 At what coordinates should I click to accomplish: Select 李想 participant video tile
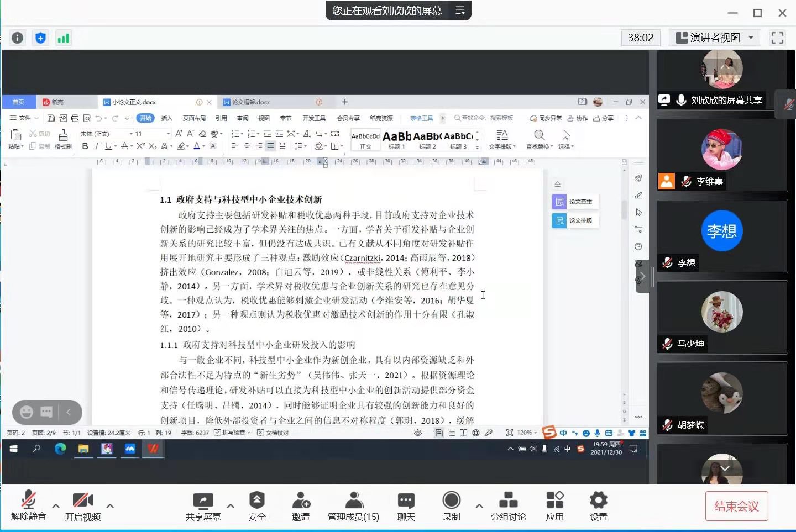[x=721, y=236]
